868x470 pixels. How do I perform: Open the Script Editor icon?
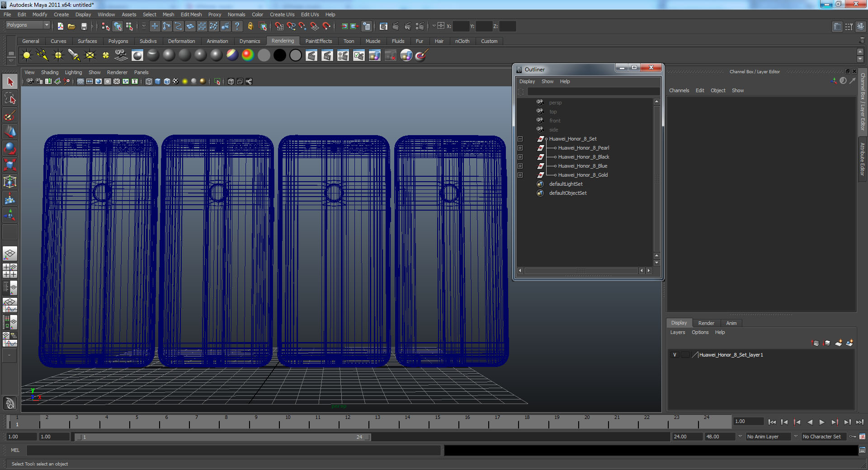[x=862, y=450]
